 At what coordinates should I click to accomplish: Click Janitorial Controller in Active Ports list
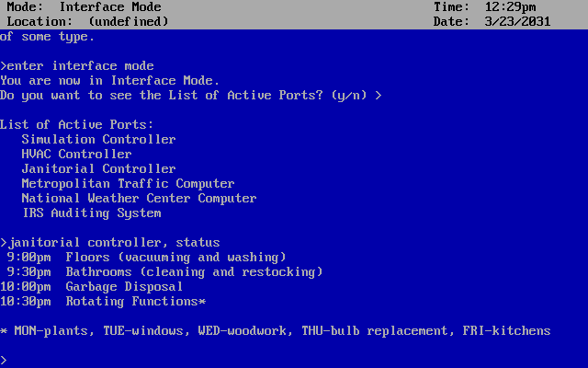point(98,169)
